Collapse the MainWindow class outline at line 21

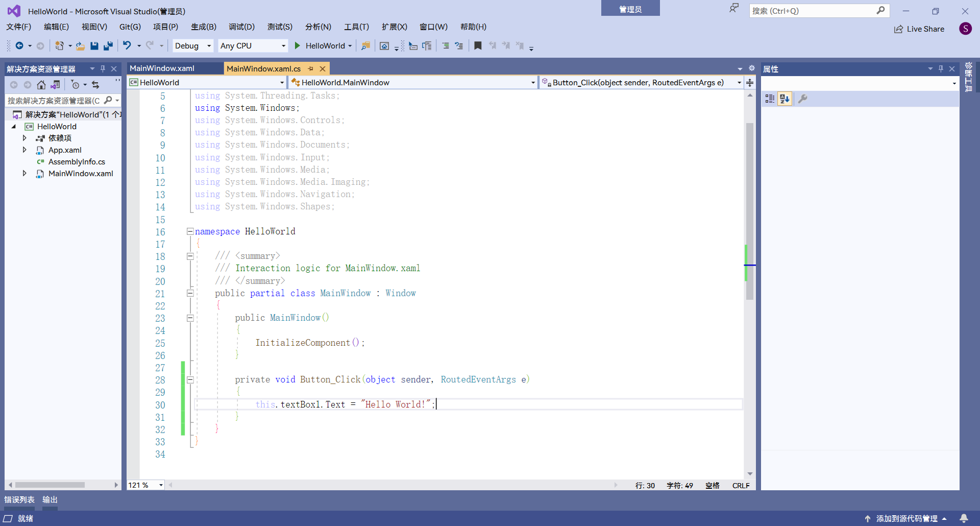190,293
